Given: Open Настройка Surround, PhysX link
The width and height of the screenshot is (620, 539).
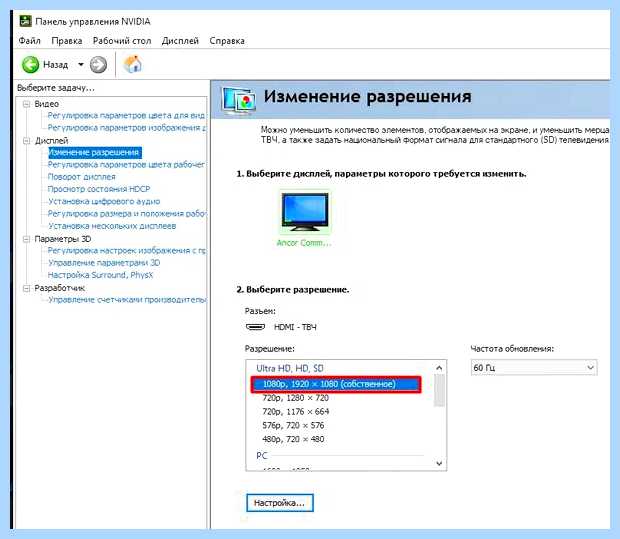Looking at the screenshot, I should pos(100,275).
